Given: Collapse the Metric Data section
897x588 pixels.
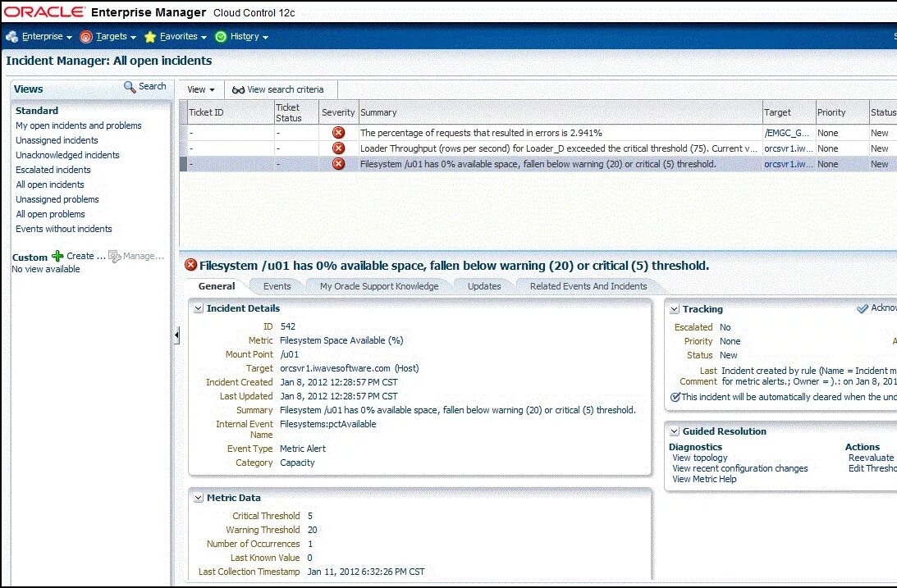Looking at the screenshot, I should 199,498.
